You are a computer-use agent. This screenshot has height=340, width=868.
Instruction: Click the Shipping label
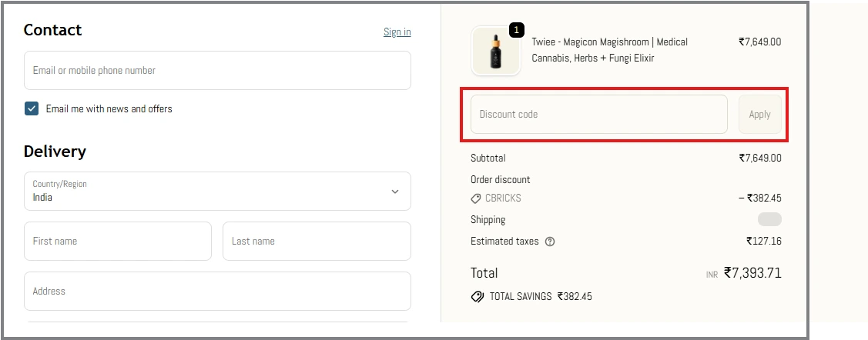(488, 219)
